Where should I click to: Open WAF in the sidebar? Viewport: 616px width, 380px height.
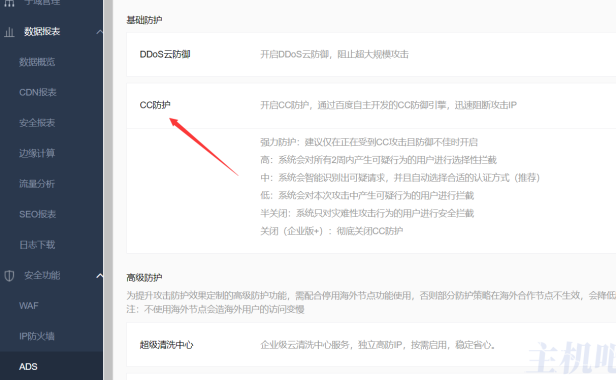click(29, 306)
